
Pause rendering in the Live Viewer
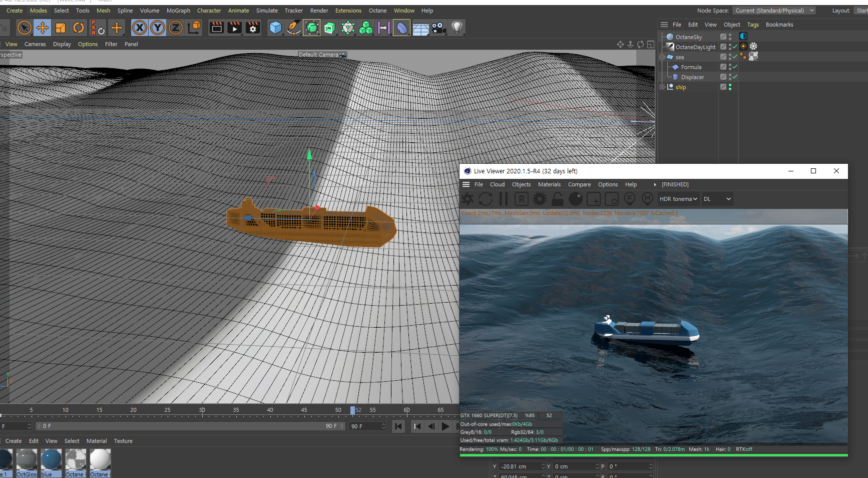[x=504, y=199]
